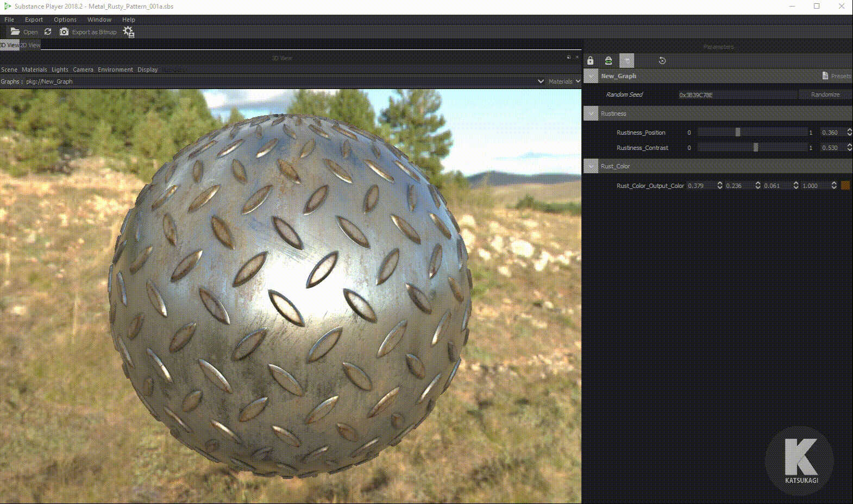Open the Scene menu in 3D View
The image size is (853, 504).
[9, 70]
